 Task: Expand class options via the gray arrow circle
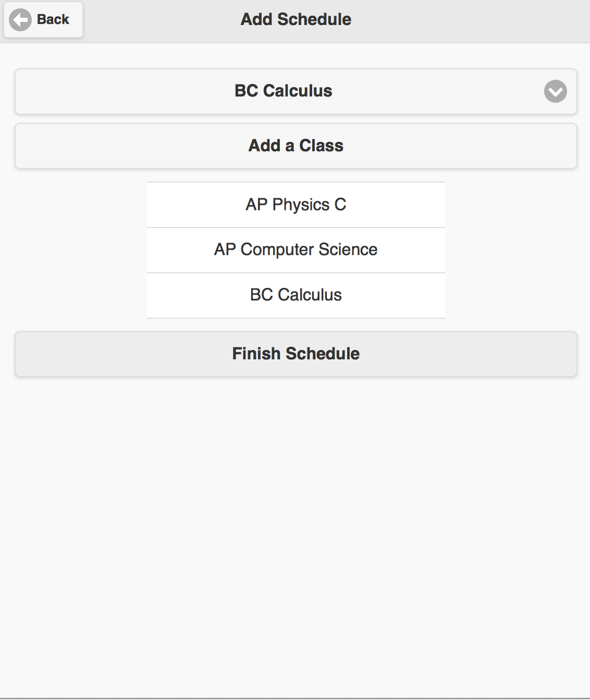coord(556,91)
